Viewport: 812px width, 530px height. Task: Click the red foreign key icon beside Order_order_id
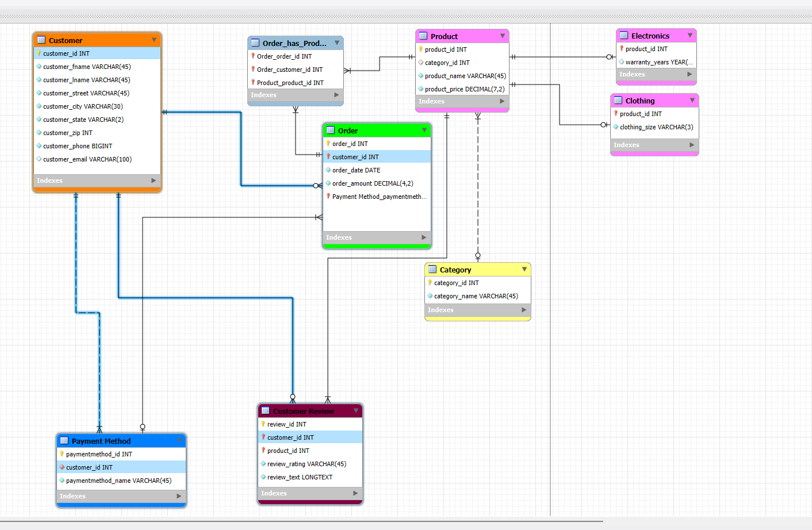(254, 56)
